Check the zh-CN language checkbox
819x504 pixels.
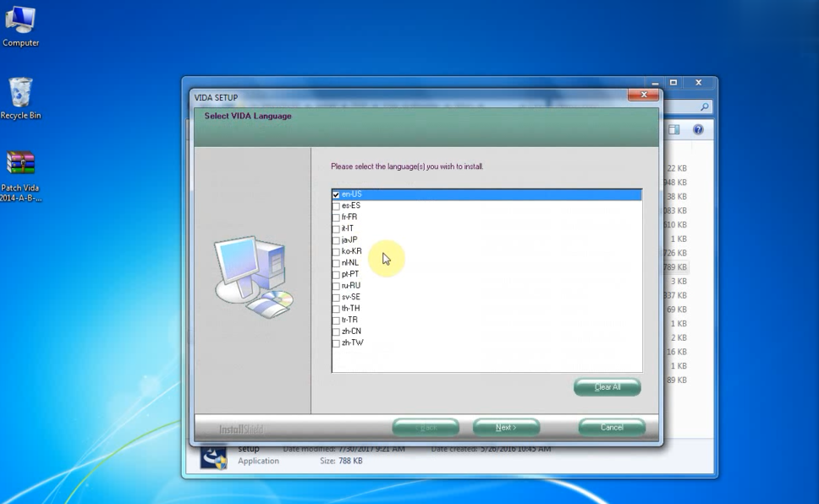[x=336, y=331]
